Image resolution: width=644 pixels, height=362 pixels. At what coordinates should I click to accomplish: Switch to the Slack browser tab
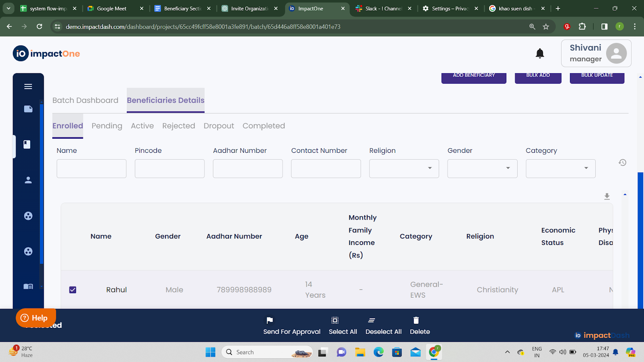(384, 8)
